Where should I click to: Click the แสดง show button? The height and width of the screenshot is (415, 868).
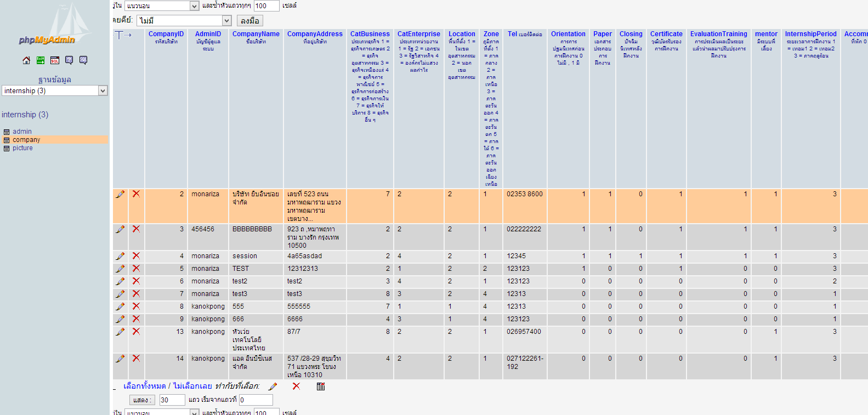pyautogui.click(x=143, y=400)
